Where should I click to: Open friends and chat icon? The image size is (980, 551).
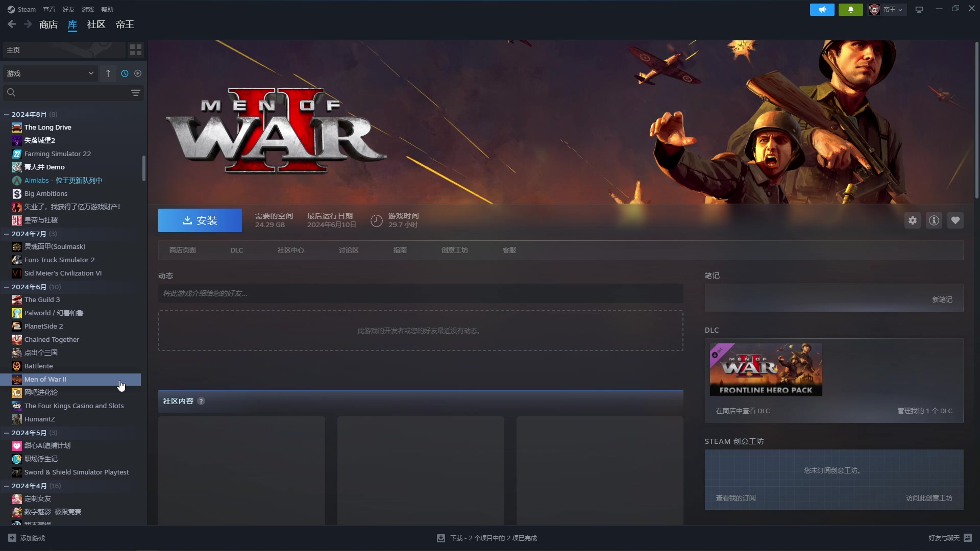point(968,538)
